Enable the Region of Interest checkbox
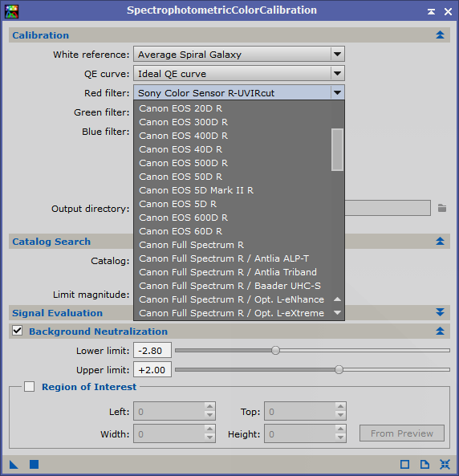The width and height of the screenshot is (459, 476). coord(29,386)
